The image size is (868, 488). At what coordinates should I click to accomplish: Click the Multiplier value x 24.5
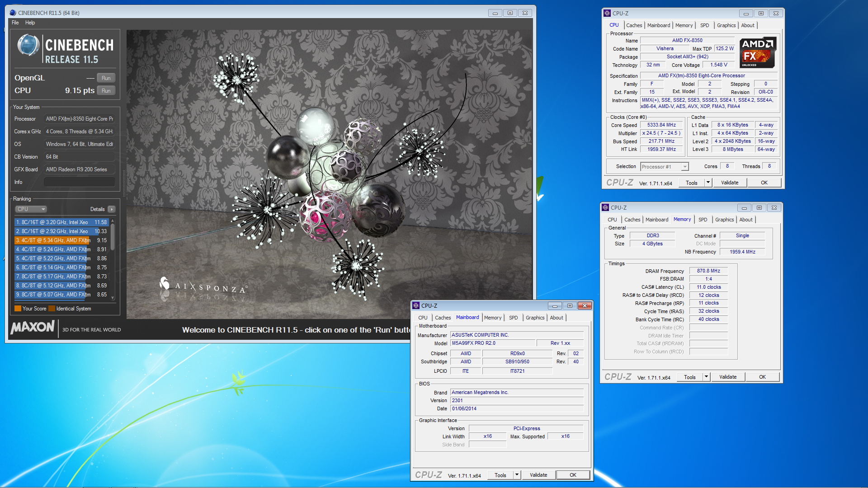click(661, 133)
